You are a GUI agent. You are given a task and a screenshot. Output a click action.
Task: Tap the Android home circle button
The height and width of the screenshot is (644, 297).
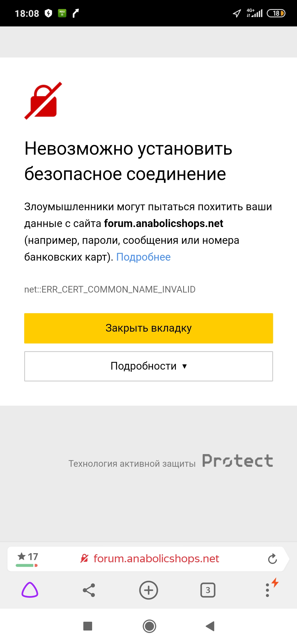(x=149, y=626)
